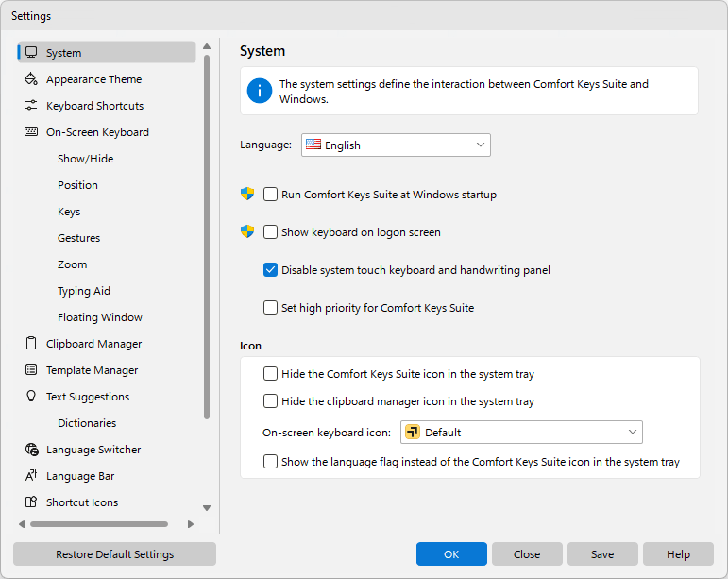The width and height of the screenshot is (728, 579).
Task: Click the On-Screen Keyboard icon
Action: coord(31,132)
